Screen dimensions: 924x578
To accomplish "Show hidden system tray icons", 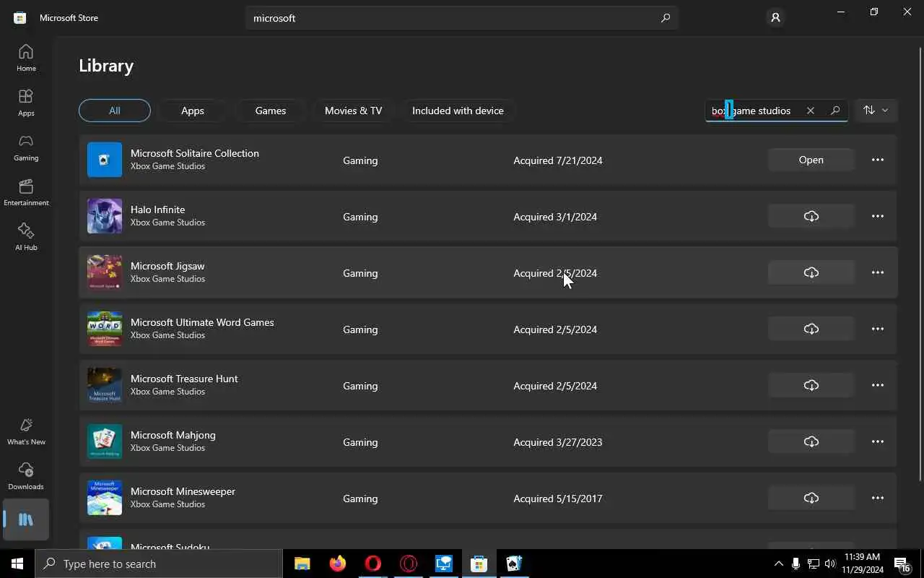I will 778,564.
